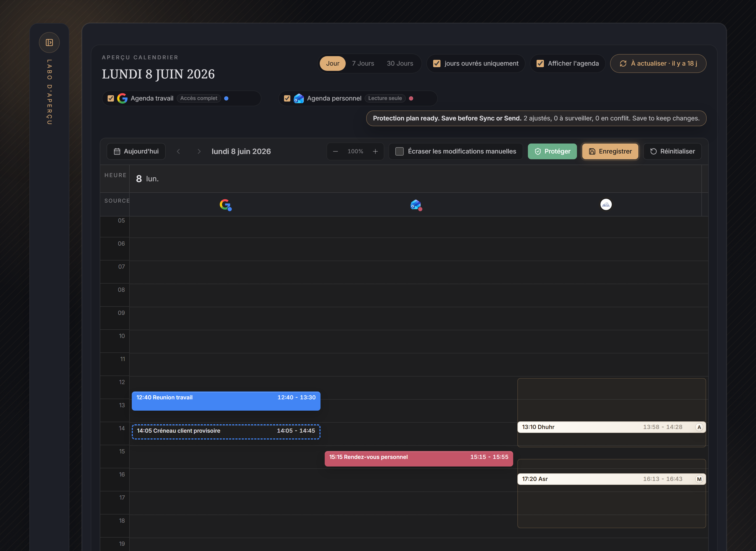The height and width of the screenshot is (551, 756).
Task: Click the Accès complet badge
Action: point(198,98)
